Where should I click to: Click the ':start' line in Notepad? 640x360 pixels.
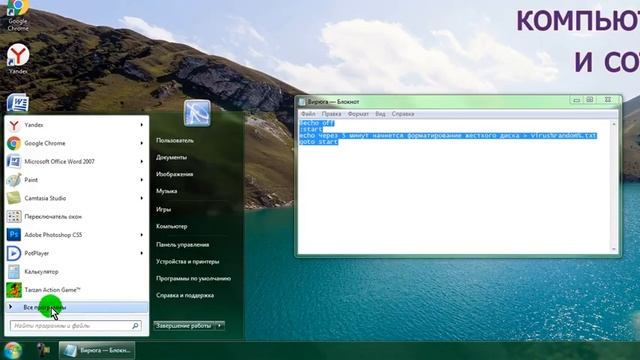[x=311, y=129]
